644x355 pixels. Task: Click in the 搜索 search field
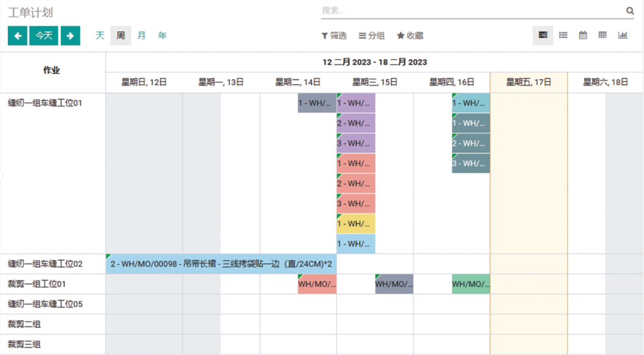[470, 11]
